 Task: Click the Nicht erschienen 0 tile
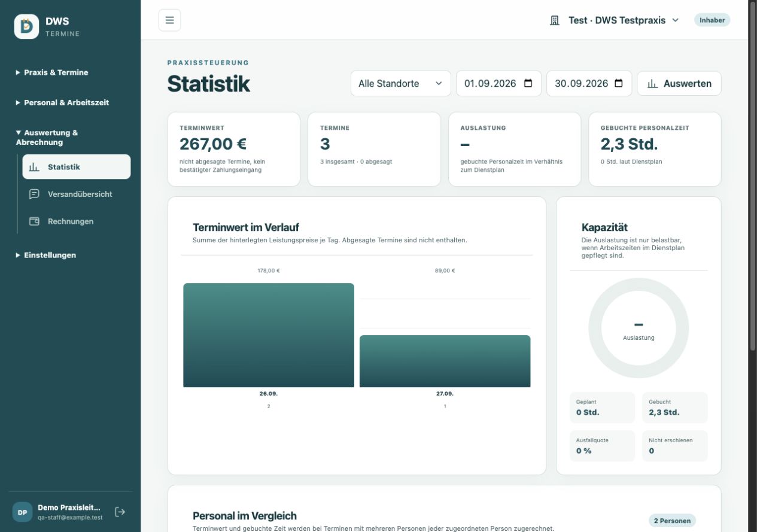pyautogui.click(x=675, y=446)
